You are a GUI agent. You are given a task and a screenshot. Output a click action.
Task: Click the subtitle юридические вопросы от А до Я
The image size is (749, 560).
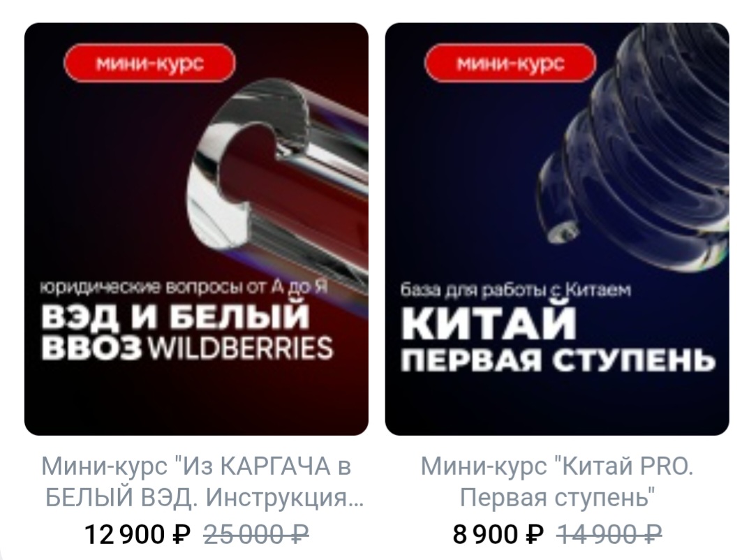tap(184, 287)
